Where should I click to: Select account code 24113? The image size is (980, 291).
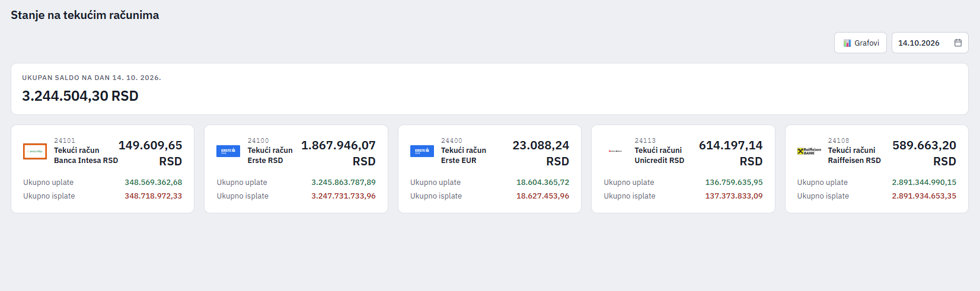tap(645, 140)
